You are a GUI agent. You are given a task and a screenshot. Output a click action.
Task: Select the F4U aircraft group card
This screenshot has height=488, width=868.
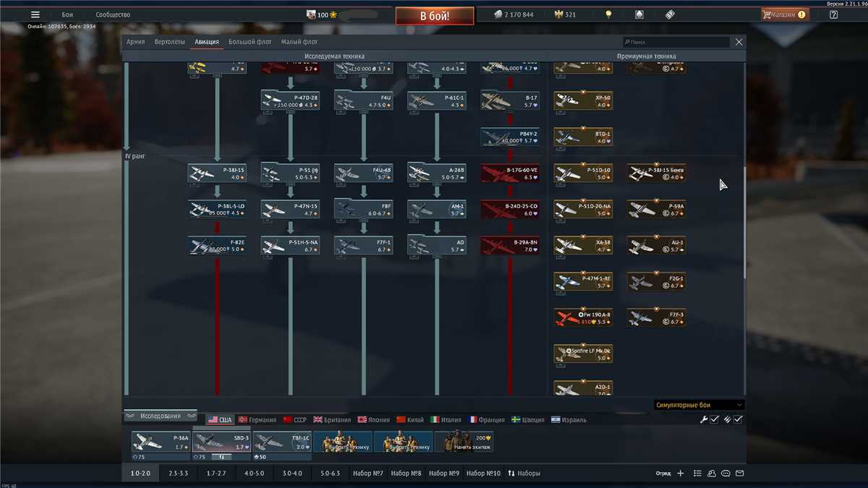pos(364,101)
